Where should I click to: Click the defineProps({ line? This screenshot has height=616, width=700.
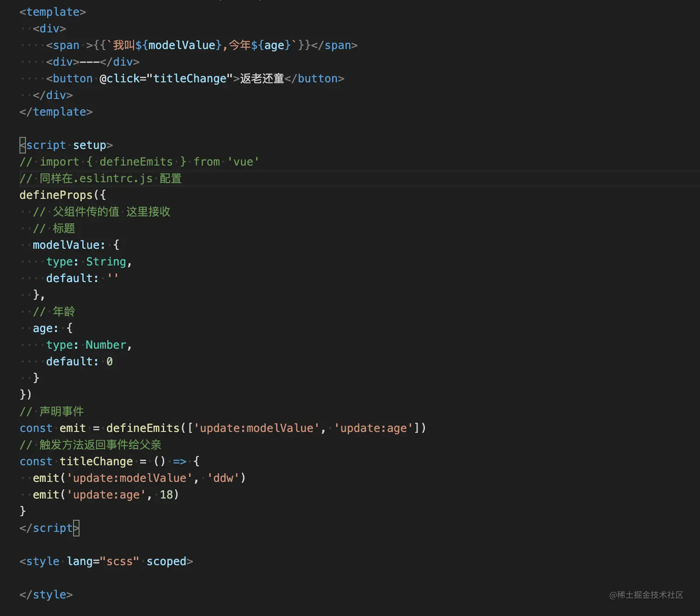62,195
